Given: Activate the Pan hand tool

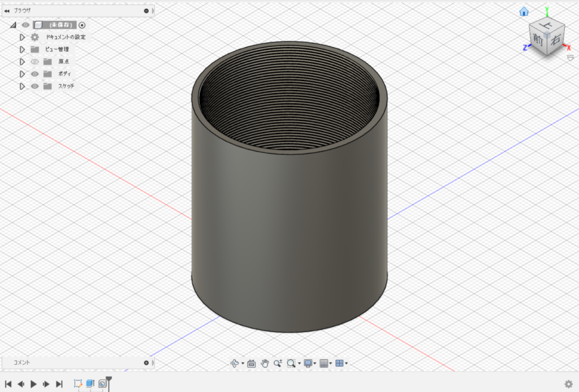Looking at the screenshot, I should click(265, 363).
